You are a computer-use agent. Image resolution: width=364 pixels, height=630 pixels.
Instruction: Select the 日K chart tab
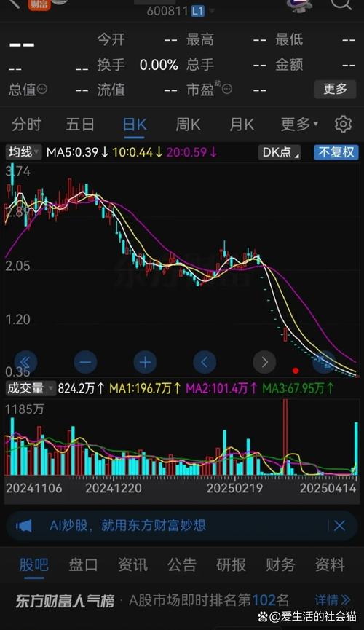(x=135, y=125)
